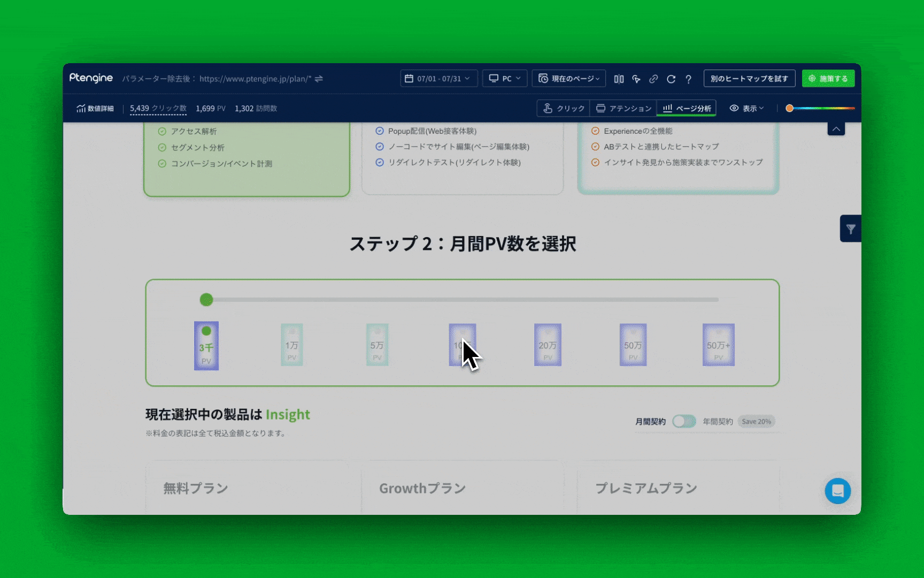Open help via question mark icon
Viewport: 924px width, 578px height.
click(689, 79)
